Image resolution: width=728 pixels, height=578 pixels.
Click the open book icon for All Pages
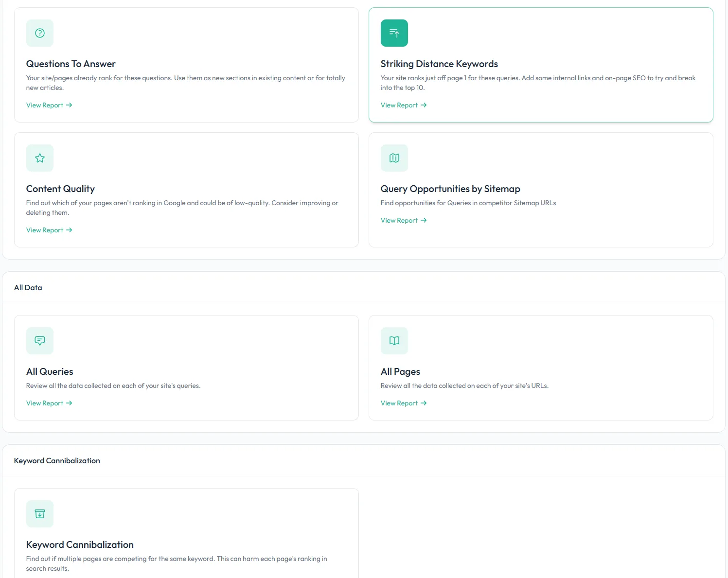coord(394,341)
